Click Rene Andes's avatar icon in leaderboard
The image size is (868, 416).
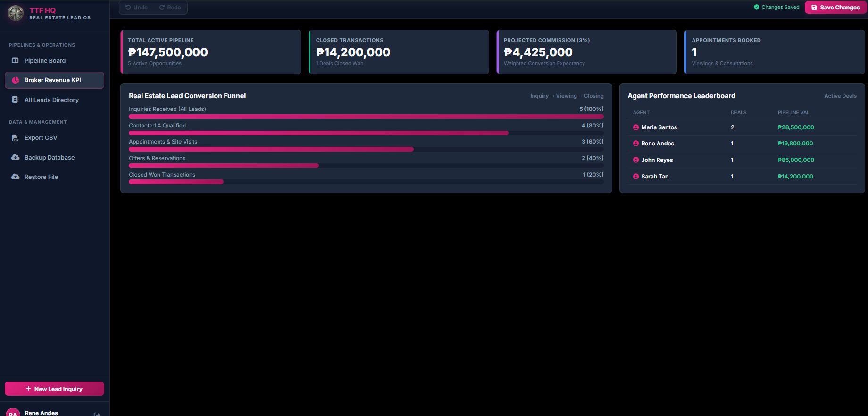pyautogui.click(x=636, y=144)
